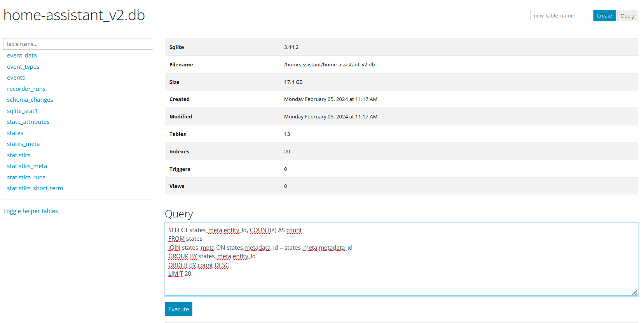This screenshot has height=323, width=644.
Task: Open the state_attributes table
Action: point(28,122)
